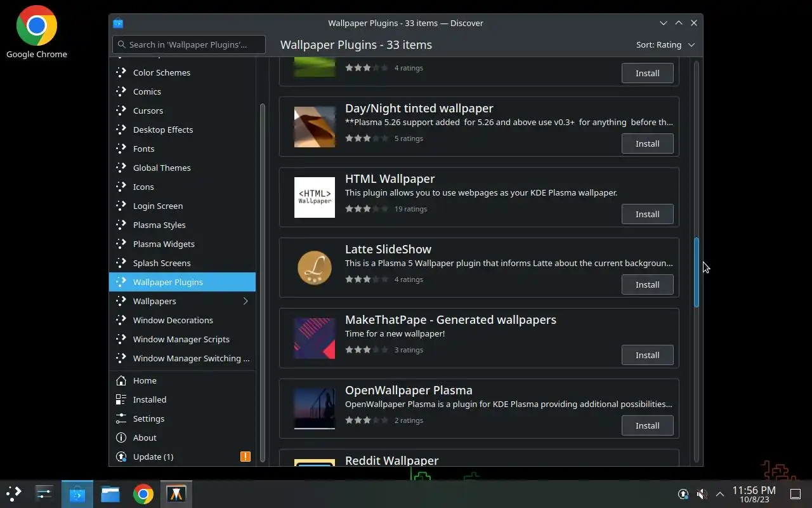Click the Konsole-style app icon in taskbar
812x508 pixels.
tap(176, 493)
